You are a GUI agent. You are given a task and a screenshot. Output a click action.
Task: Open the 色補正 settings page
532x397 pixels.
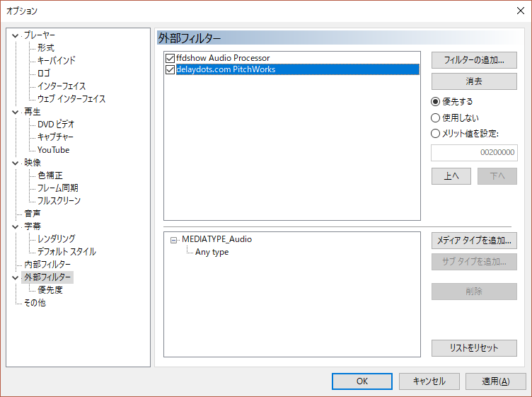[x=50, y=175]
